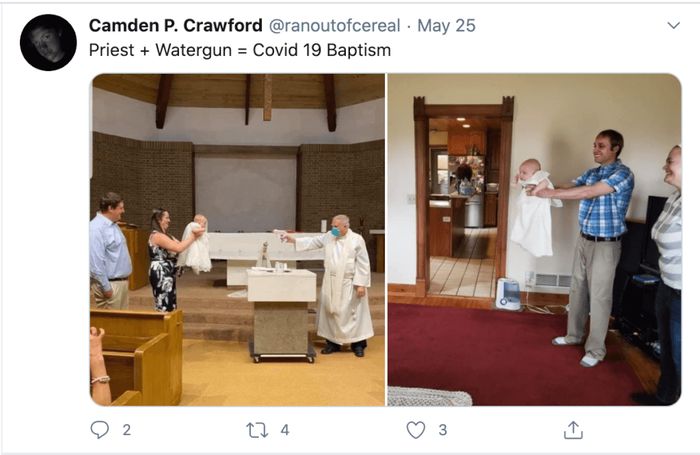Open the share upload icon
The width and height of the screenshot is (700, 455).
[x=573, y=430]
